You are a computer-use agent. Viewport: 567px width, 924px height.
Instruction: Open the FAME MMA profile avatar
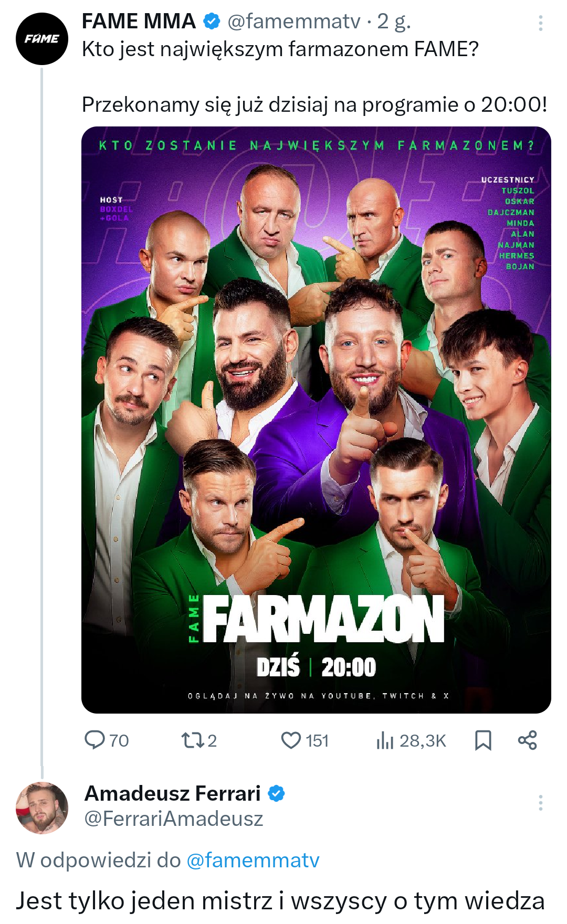42,39
